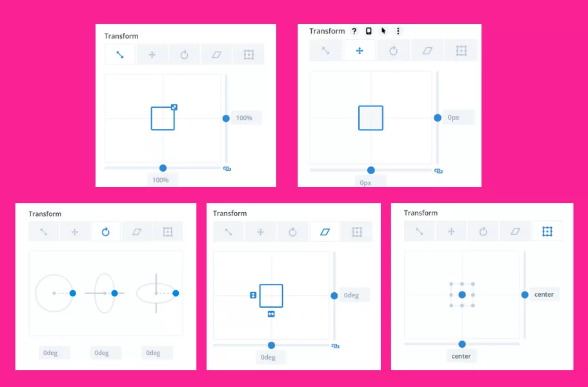Viewport: 588px width, 387px height.
Task: Select the Translate tab in the rotation dials panel
Action: (x=75, y=232)
